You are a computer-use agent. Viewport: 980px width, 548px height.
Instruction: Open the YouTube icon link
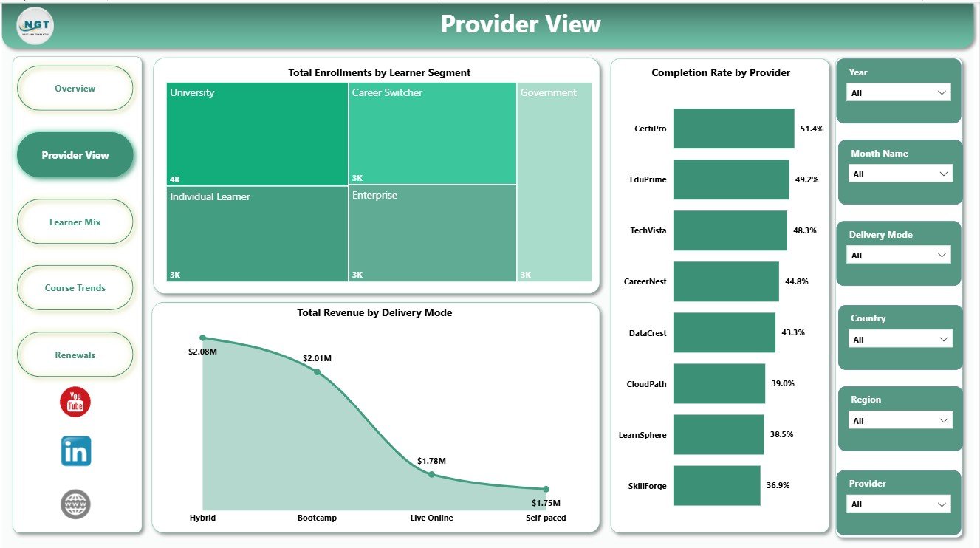75,402
